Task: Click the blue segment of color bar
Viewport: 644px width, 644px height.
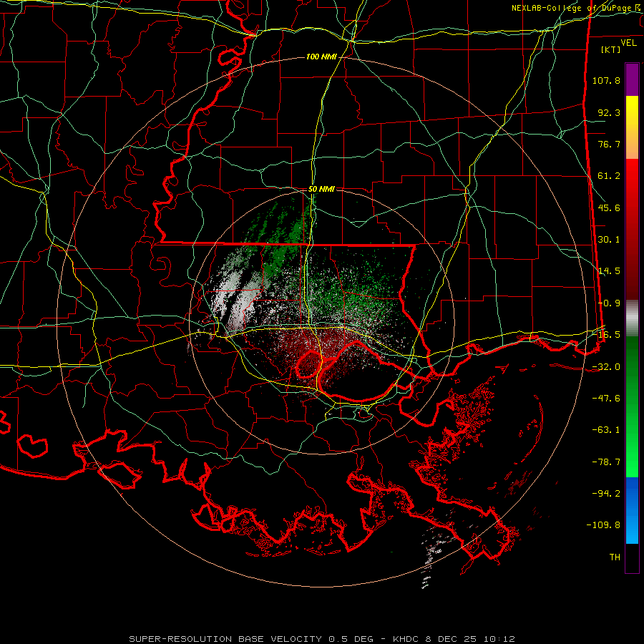Action: click(x=632, y=510)
